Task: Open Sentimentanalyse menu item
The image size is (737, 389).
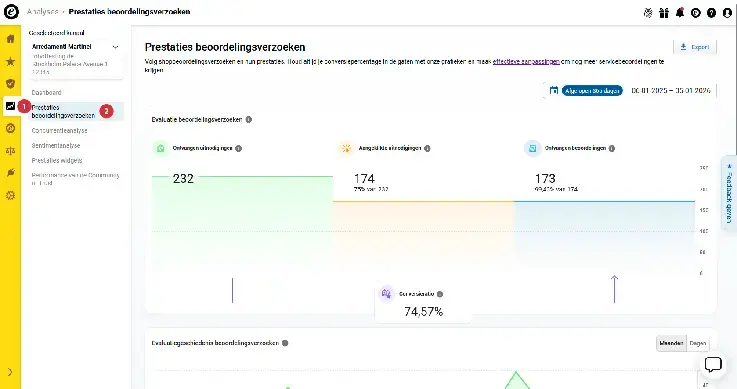Action: (x=56, y=146)
